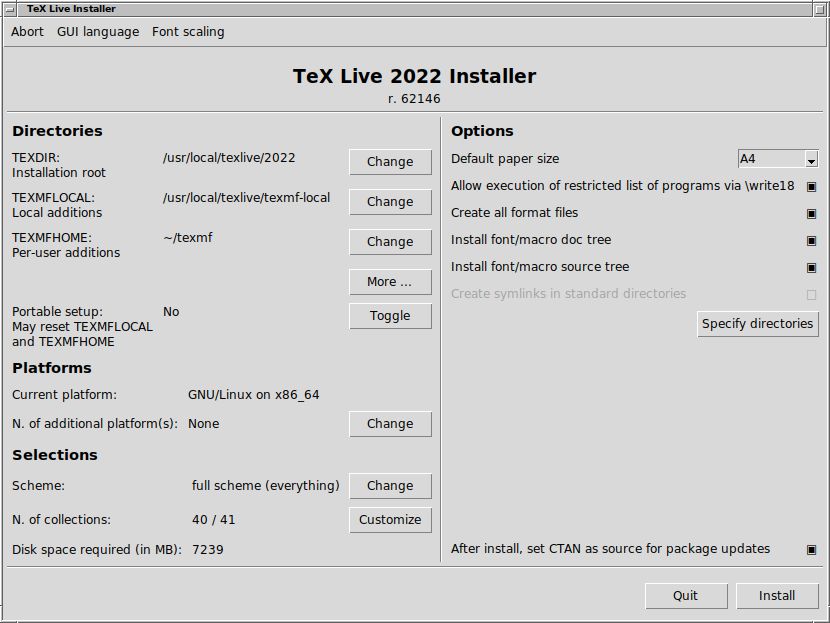This screenshot has width=830, height=623.
Task: Start installation with the Install button
Action: click(x=777, y=596)
